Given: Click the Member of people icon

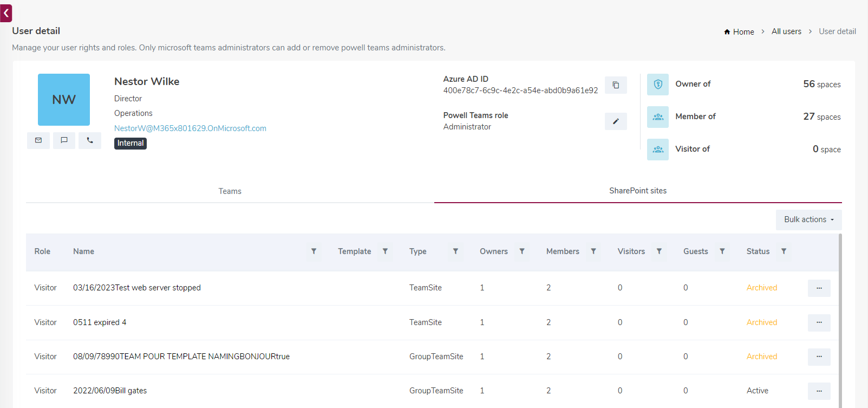Looking at the screenshot, I should (658, 117).
